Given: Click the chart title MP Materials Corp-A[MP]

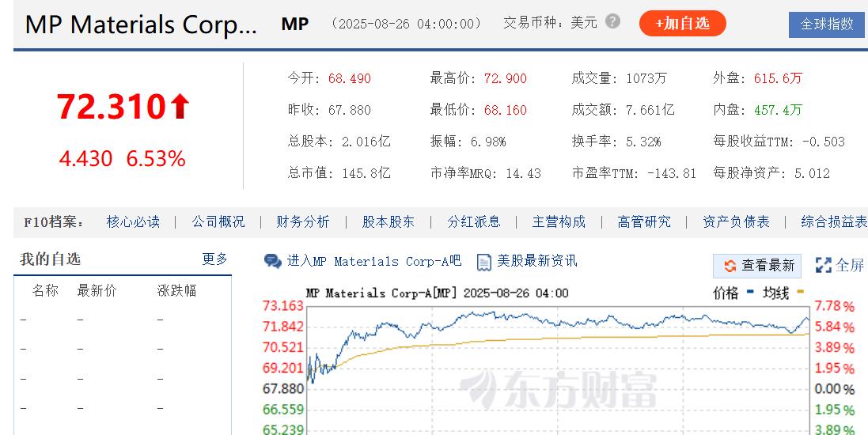Looking at the screenshot, I should pyautogui.click(x=381, y=293).
